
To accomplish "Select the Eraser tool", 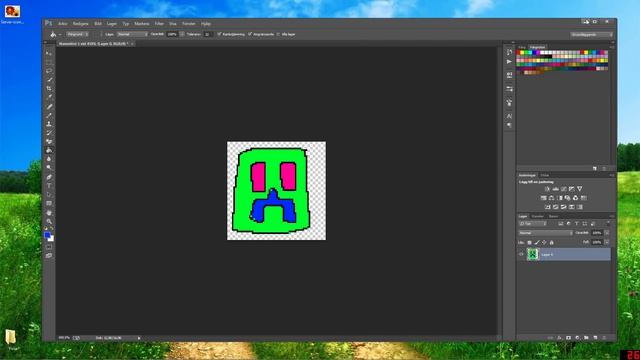I will click(49, 141).
